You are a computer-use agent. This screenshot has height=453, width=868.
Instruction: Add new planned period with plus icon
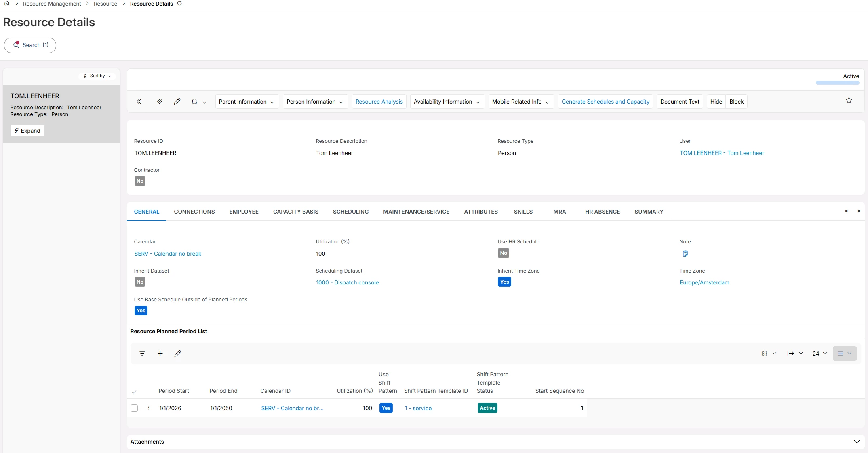(160, 354)
